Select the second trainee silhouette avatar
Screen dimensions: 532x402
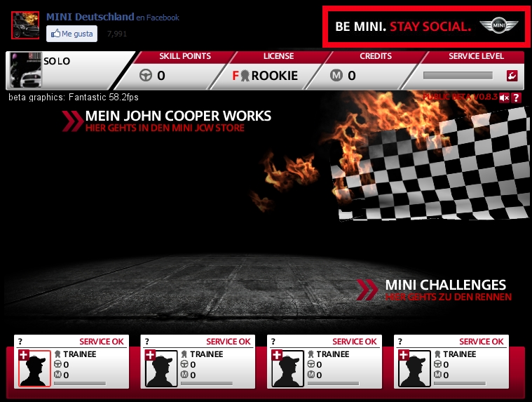click(x=161, y=369)
